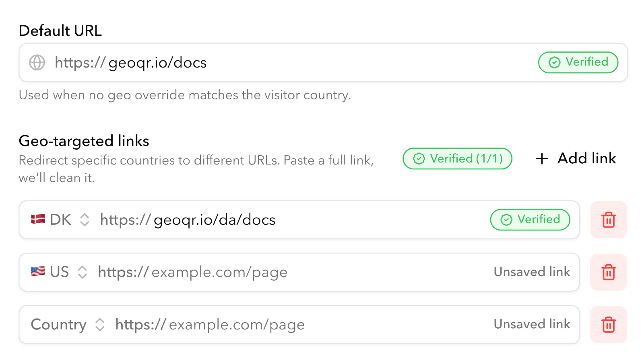Click the Default URL Verified badge

click(578, 62)
